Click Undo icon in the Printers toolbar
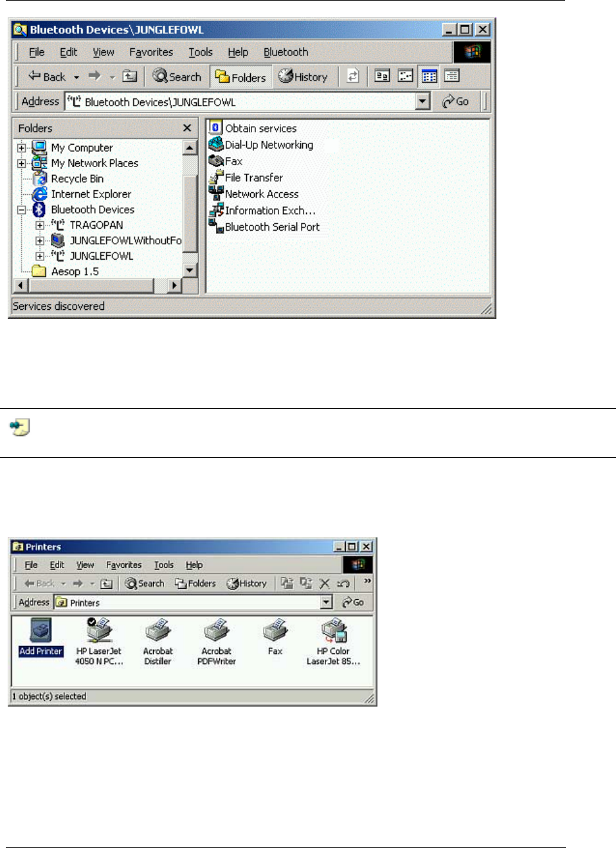616x848 pixels. pyautogui.click(x=343, y=583)
